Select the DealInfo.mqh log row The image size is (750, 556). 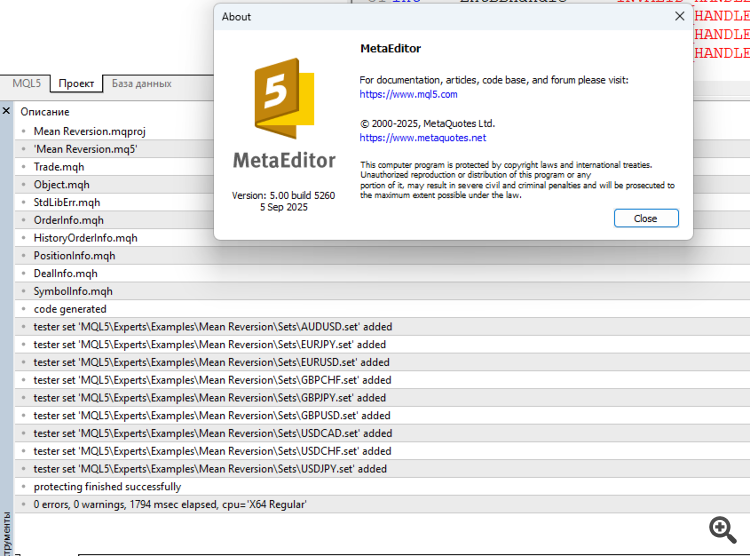[382, 273]
